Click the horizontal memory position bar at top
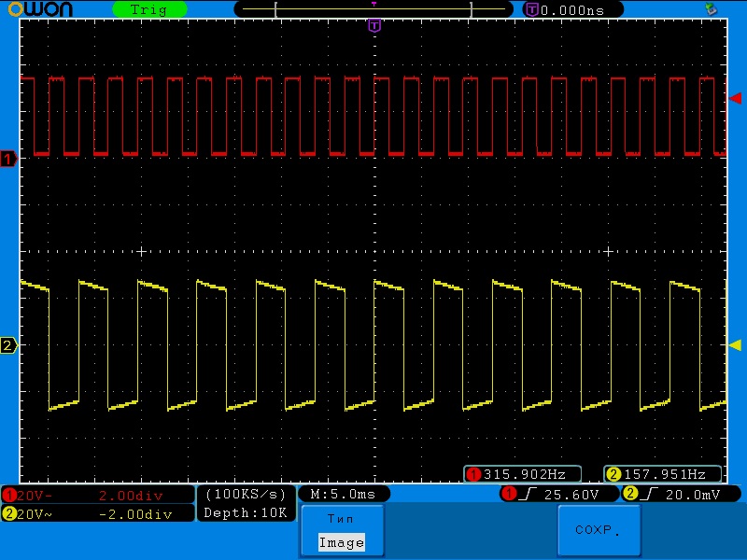This screenshot has width=747, height=560. pos(373,9)
